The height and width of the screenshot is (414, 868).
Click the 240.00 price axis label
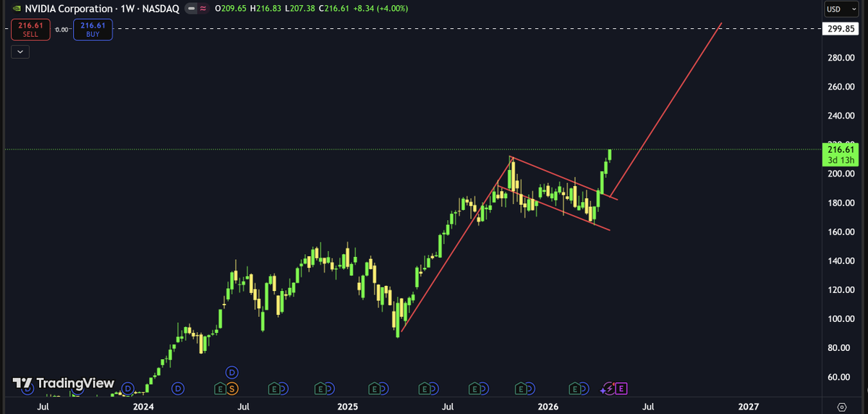click(x=842, y=116)
